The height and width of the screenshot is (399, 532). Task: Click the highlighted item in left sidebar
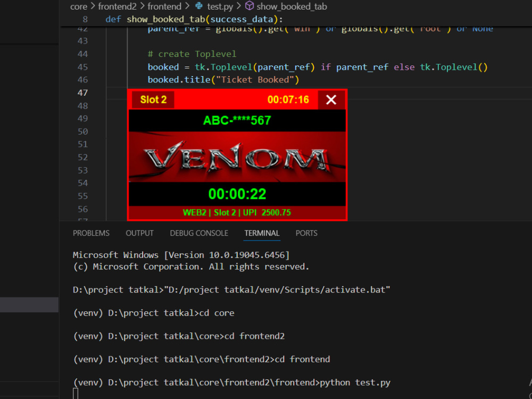(29, 305)
